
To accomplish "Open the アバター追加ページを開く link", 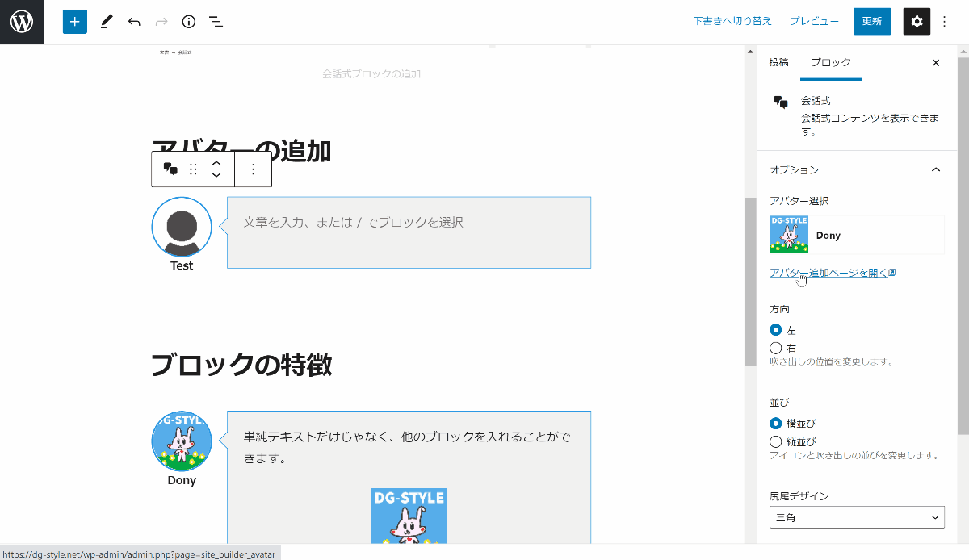I will (832, 273).
